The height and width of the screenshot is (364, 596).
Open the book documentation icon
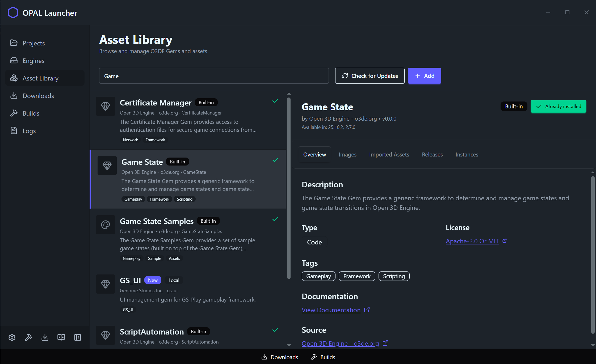point(61,337)
